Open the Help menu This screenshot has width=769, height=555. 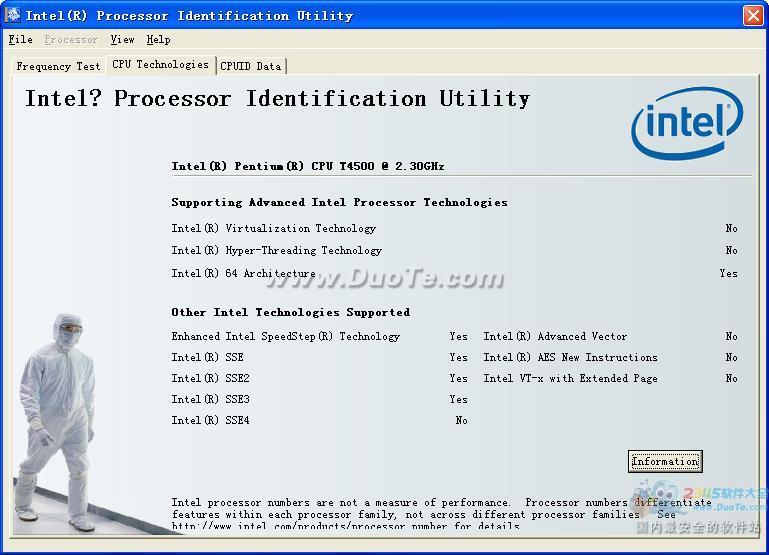coord(158,40)
